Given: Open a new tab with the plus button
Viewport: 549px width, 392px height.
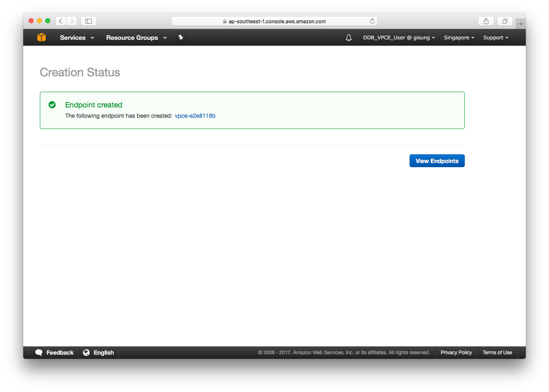Looking at the screenshot, I should (521, 24).
